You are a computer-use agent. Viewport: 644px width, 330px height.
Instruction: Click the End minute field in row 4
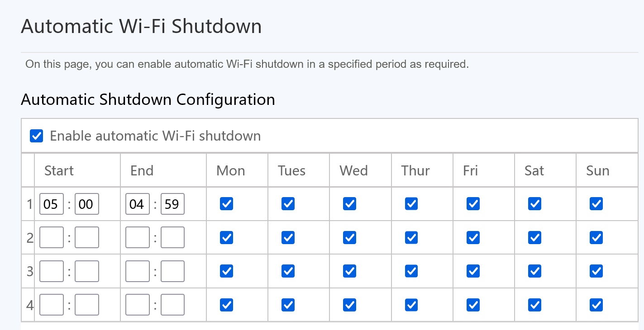click(172, 305)
